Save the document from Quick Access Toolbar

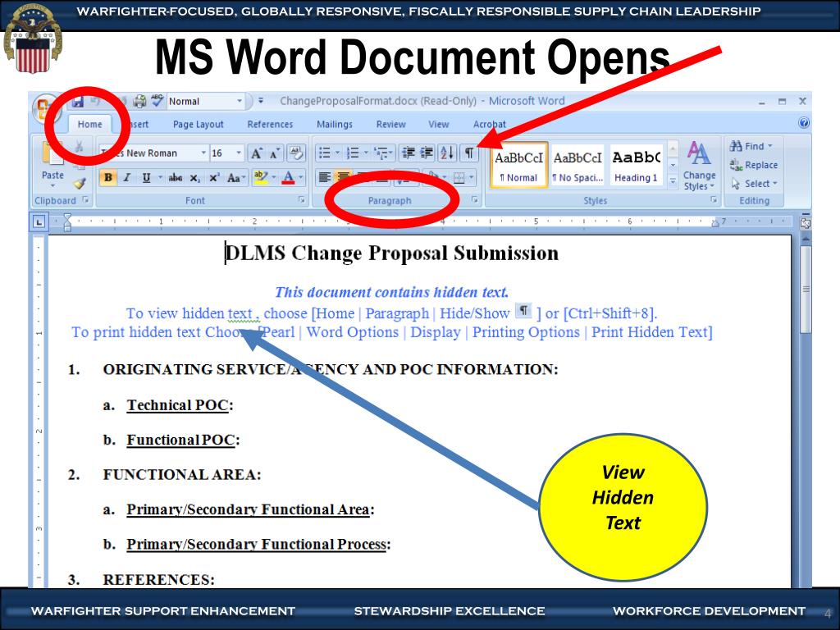tap(78, 101)
